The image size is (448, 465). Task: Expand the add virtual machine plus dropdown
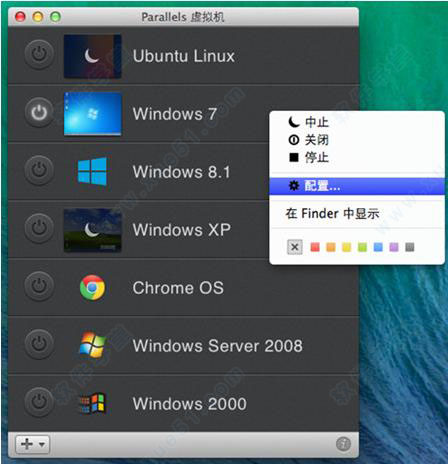click(32, 444)
